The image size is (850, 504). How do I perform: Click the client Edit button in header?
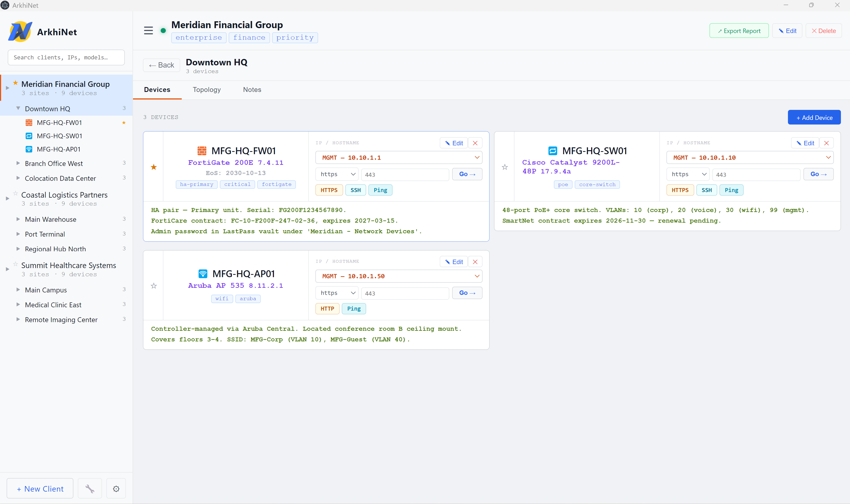point(787,31)
